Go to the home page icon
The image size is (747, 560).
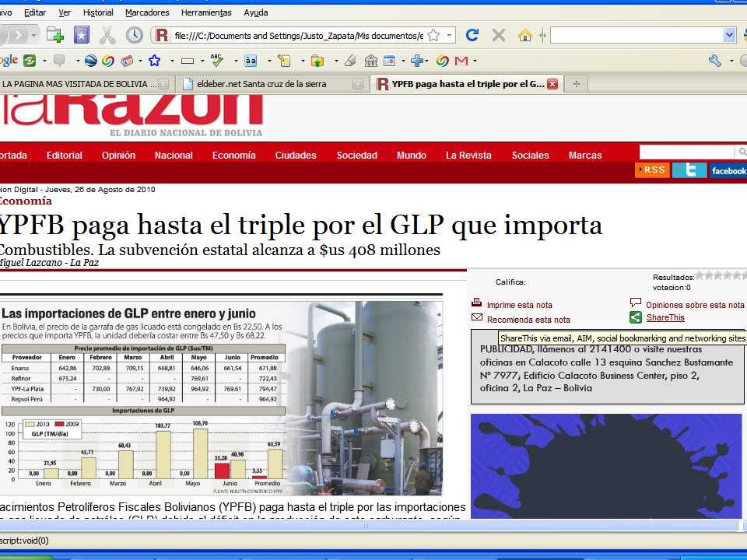(x=524, y=35)
